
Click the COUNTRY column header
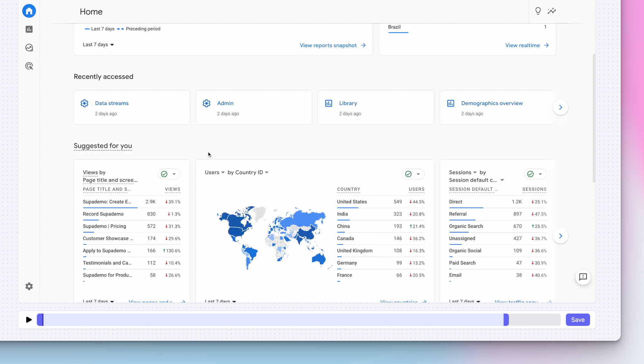click(348, 189)
